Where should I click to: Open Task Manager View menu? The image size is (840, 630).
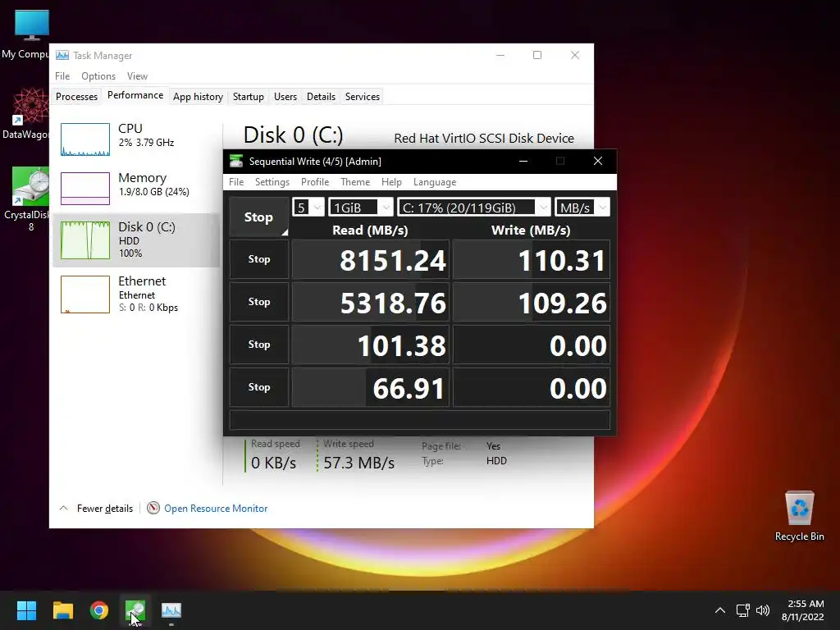pos(137,76)
